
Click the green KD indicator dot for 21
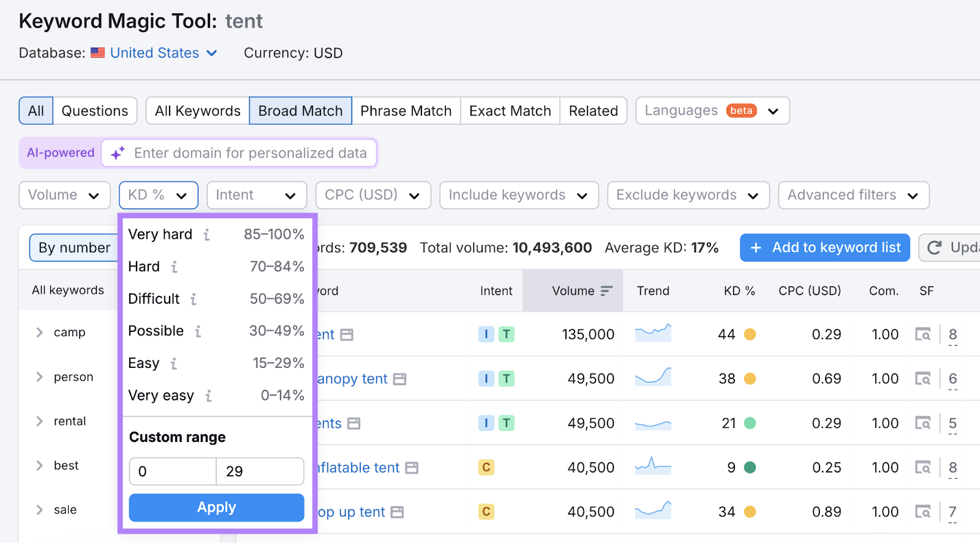pos(750,423)
